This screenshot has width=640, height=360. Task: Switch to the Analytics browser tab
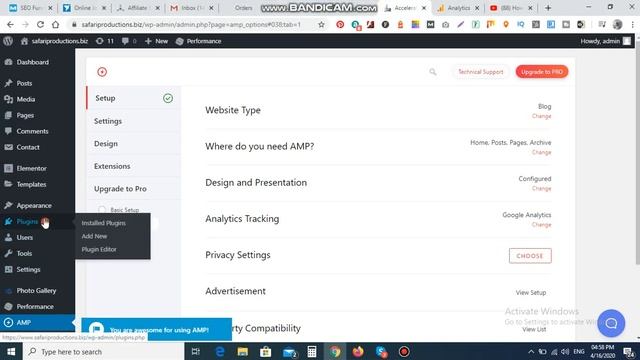(x=459, y=8)
